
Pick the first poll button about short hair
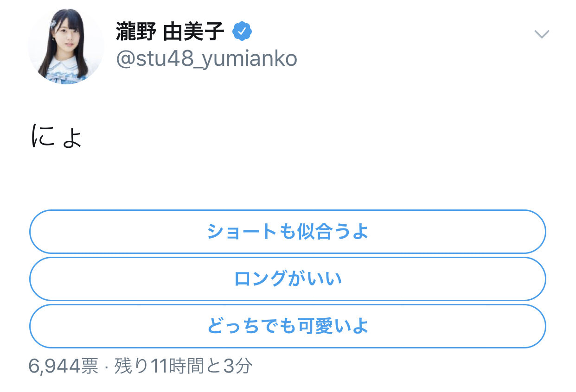pyautogui.click(x=288, y=232)
